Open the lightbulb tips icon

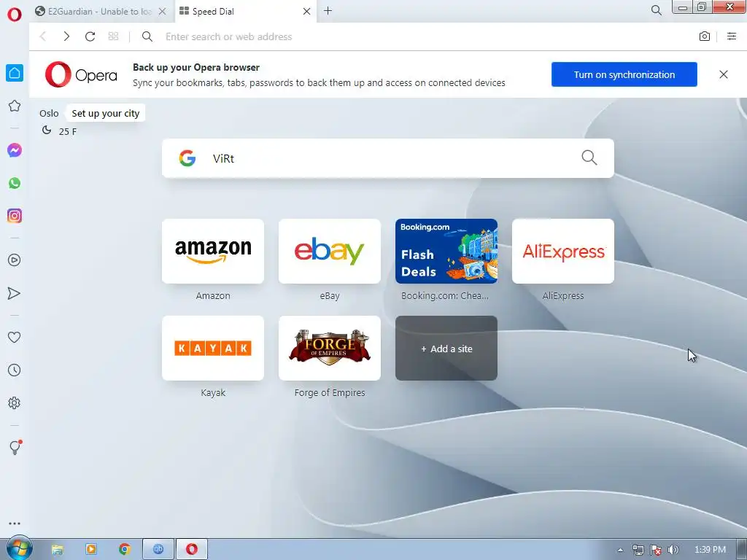pyautogui.click(x=15, y=447)
